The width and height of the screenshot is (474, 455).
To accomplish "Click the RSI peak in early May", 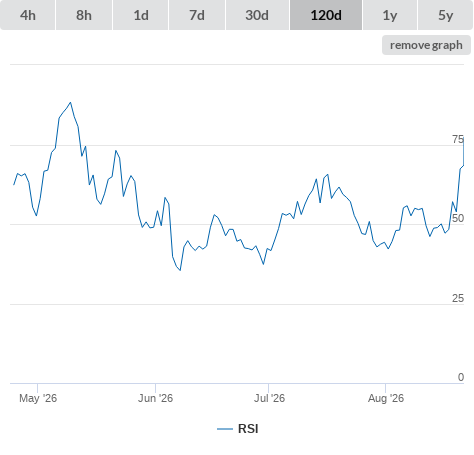I will click(70, 103).
